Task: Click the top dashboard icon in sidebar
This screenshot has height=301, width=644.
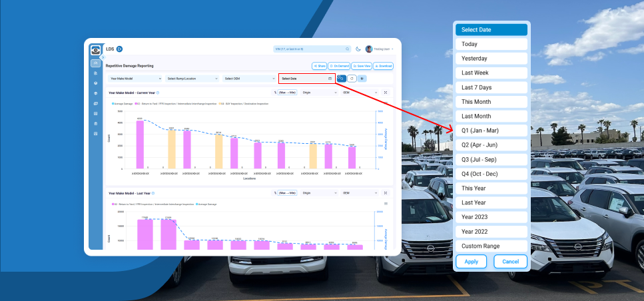Action: pyautogui.click(x=95, y=63)
